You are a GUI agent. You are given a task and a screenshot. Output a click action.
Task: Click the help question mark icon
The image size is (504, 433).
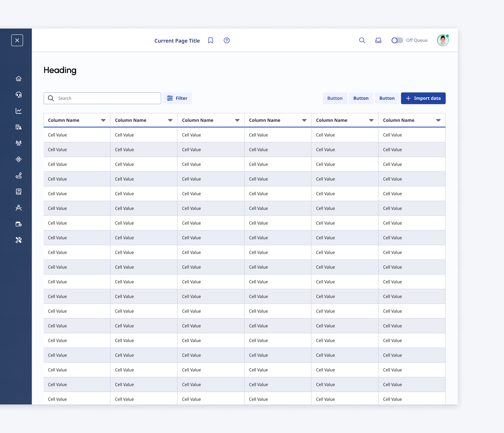[227, 40]
